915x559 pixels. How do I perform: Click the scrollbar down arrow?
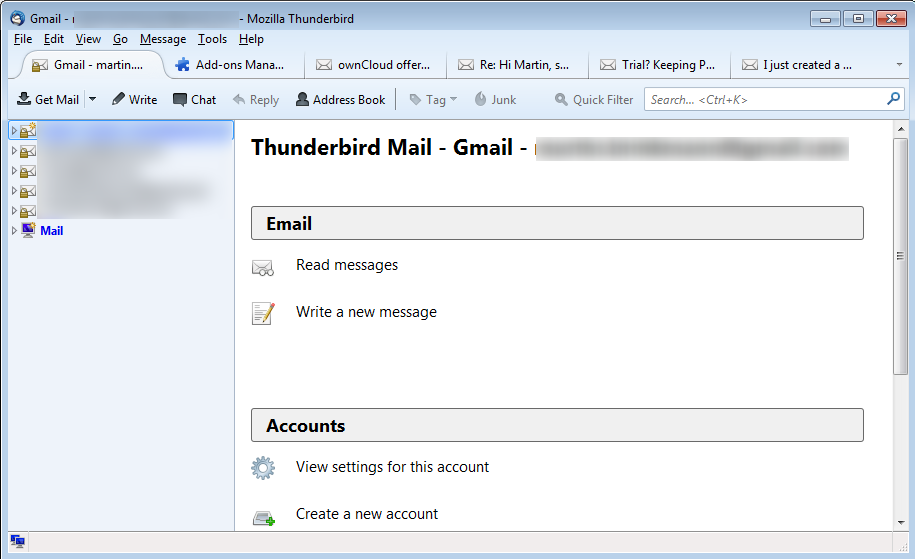click(x=901, y=523)
